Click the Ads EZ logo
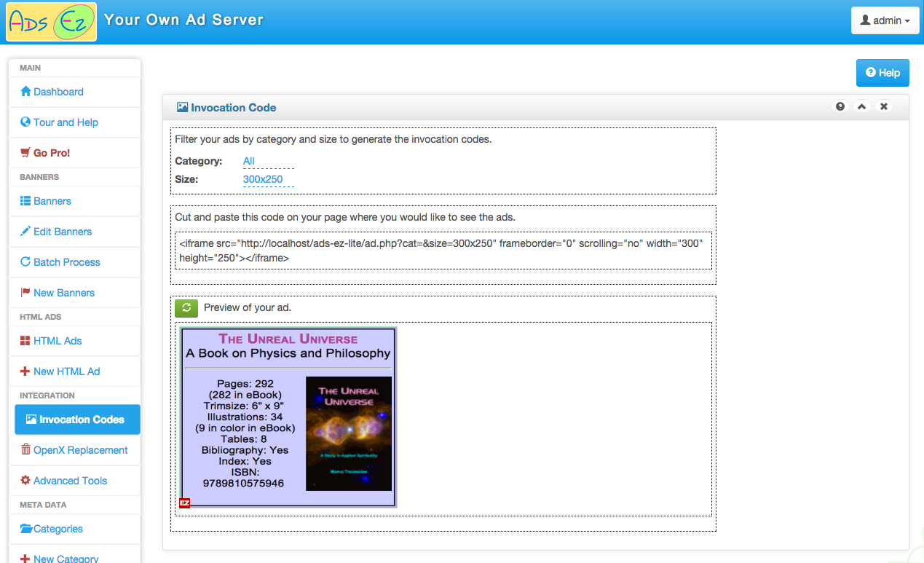 click(52, 22)
